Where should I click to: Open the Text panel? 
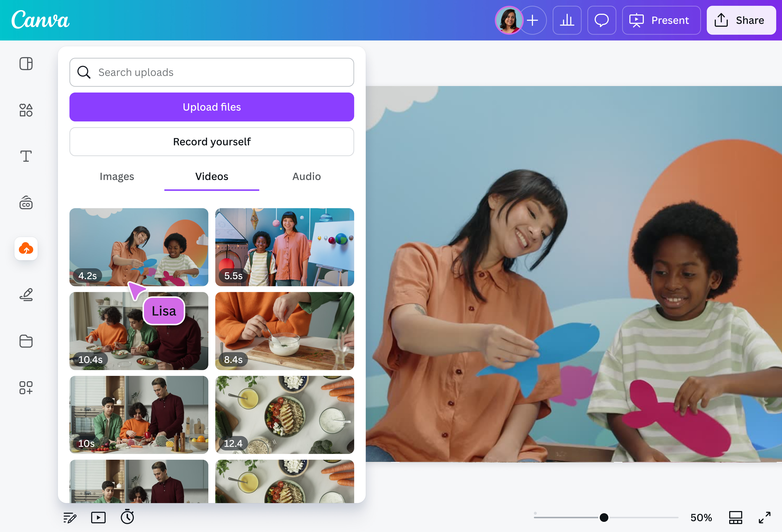[26, 156]
